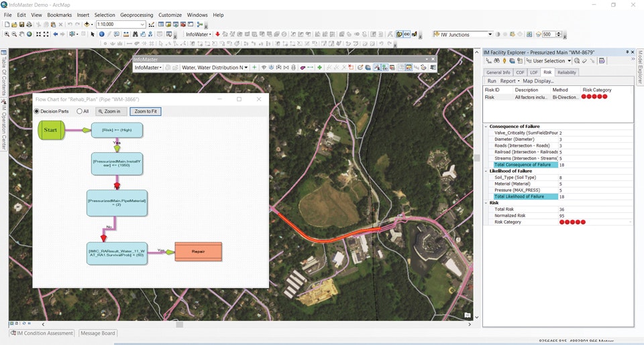Select the All radio button
The width and height of the screenshot is (644, 345).
click(x=79, y=111)
